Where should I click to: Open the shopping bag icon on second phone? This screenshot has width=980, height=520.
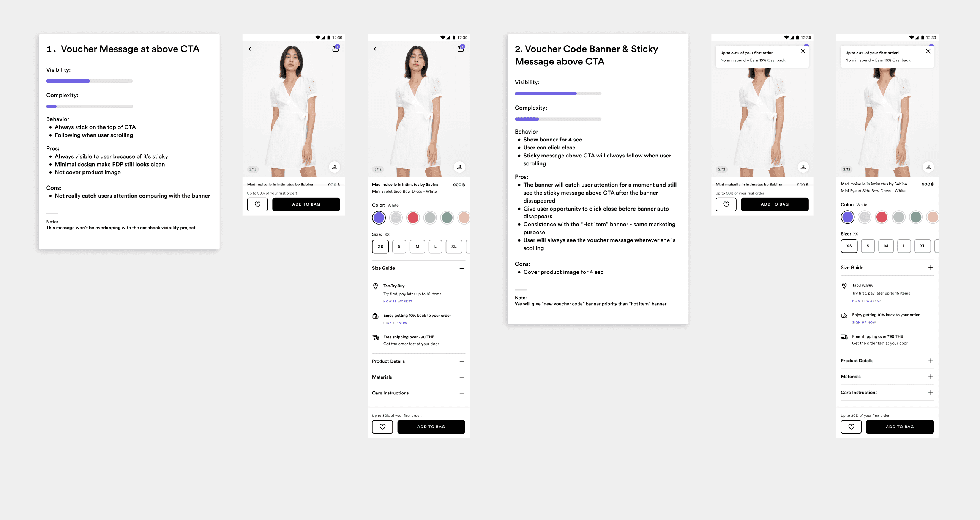(460, 49)
